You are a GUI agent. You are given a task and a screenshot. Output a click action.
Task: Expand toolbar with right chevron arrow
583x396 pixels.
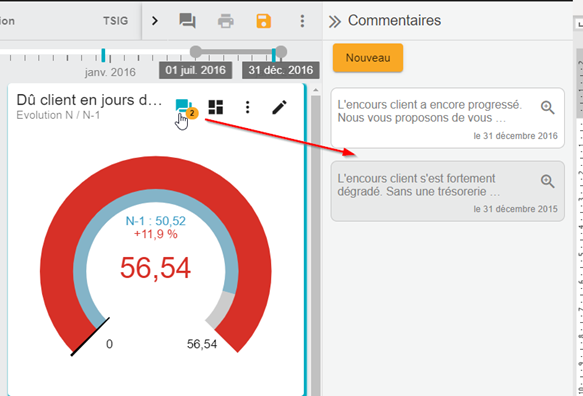(155, 21)
